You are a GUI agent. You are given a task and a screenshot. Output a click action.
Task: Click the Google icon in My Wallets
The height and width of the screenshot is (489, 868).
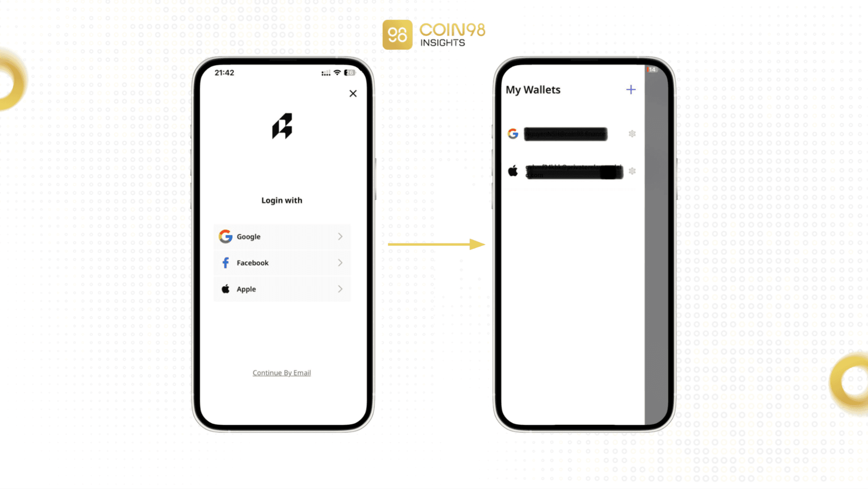click(x=513, y=133)
